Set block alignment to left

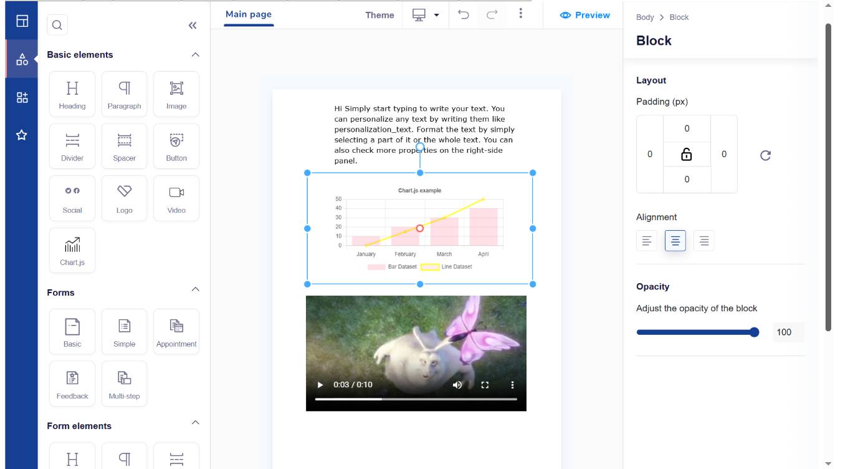647,241
